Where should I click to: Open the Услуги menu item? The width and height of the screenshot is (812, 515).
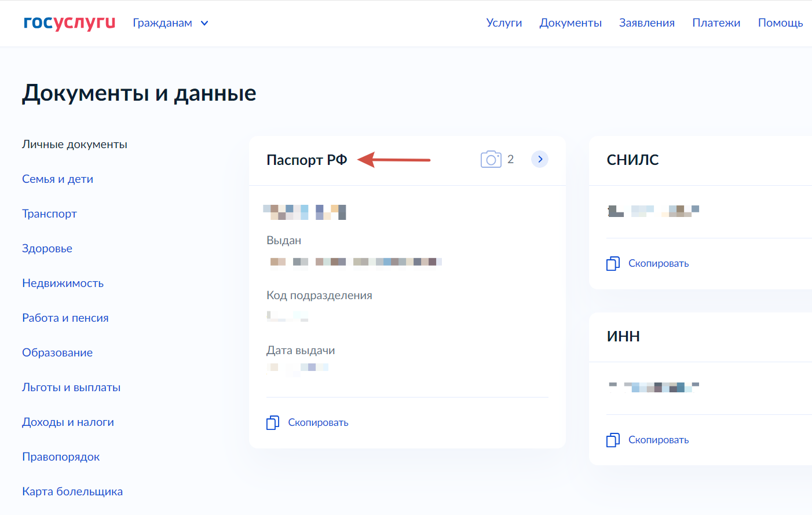click(x=504, y=23)
